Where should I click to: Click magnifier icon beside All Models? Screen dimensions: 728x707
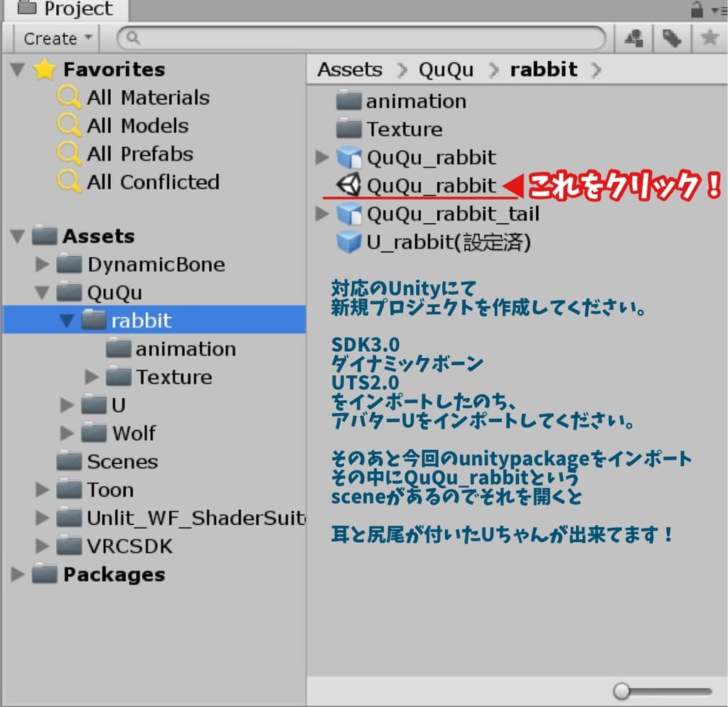pos(69,125)
